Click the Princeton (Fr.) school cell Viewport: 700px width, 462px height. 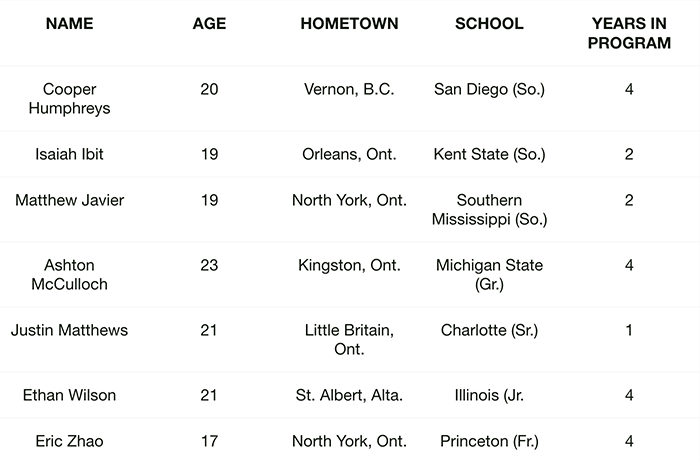click(x=489, y=441)
